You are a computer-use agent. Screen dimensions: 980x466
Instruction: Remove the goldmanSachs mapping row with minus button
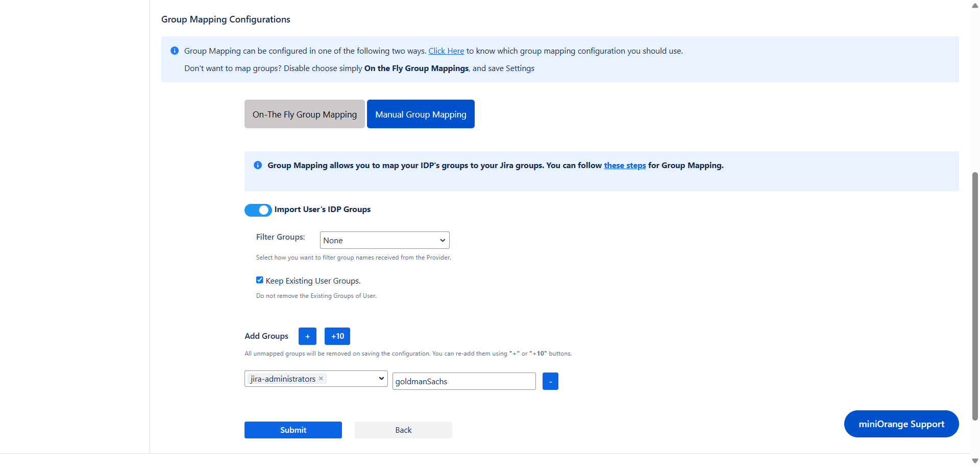(x=550, y=381)
